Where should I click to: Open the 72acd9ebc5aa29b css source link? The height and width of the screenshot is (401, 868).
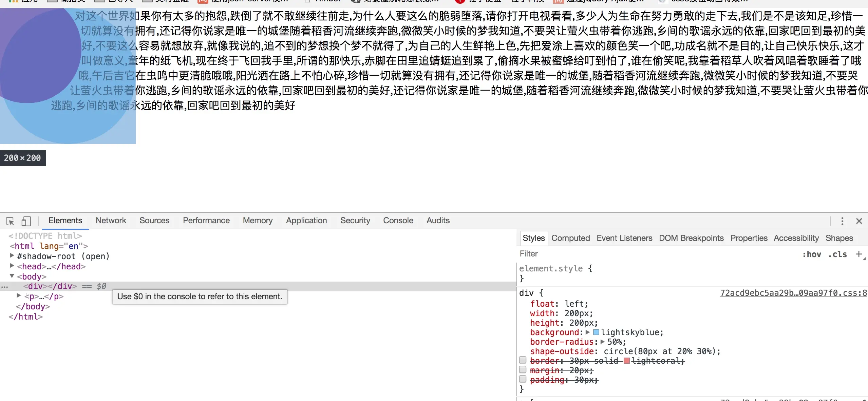[793, 293]
